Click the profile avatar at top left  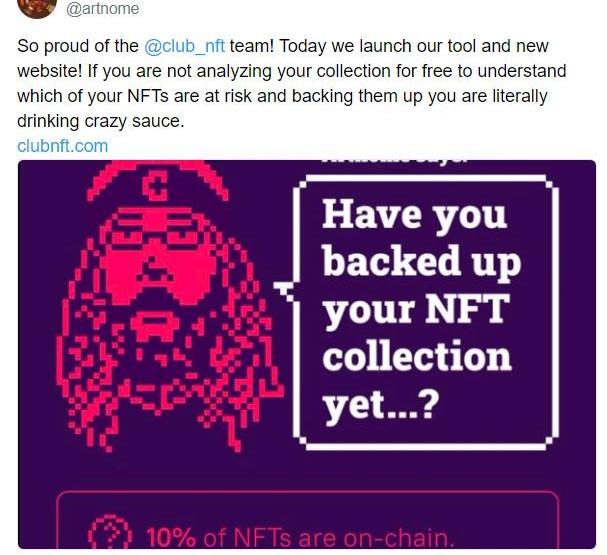(x=38, y=7)
